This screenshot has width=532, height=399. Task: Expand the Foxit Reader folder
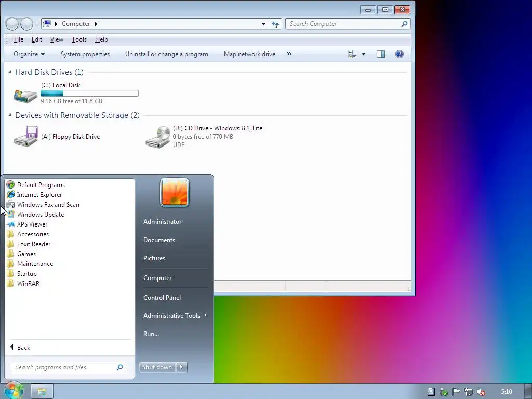[29, 244]
